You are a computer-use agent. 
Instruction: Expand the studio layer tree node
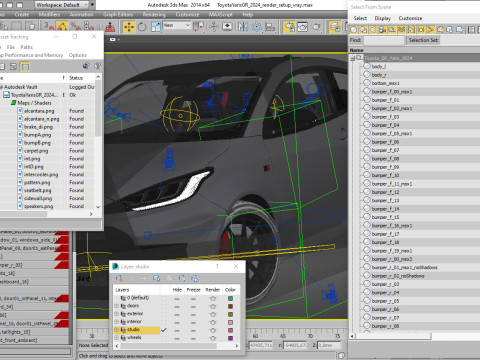click(117, 330)
